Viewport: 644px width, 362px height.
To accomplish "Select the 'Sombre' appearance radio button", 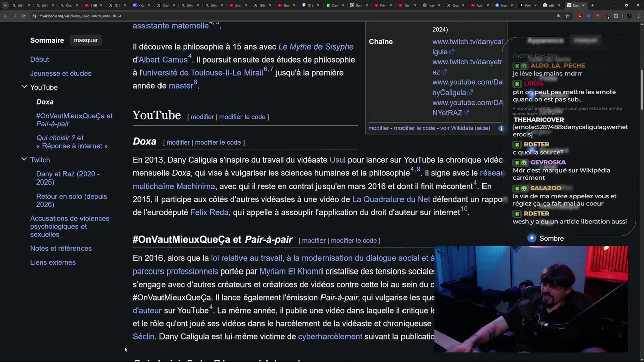I will pyautogui.click(x=532, y=238).
